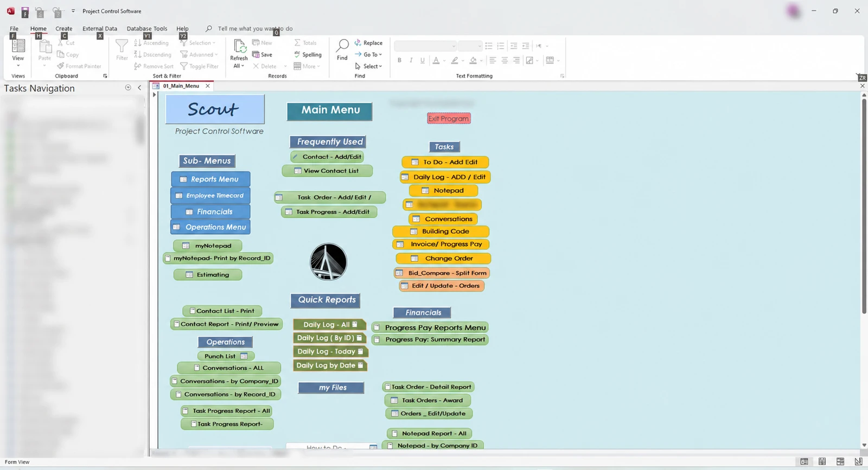Click the bullets list icon
868x470 pixels.
click(x=489, y=46)
